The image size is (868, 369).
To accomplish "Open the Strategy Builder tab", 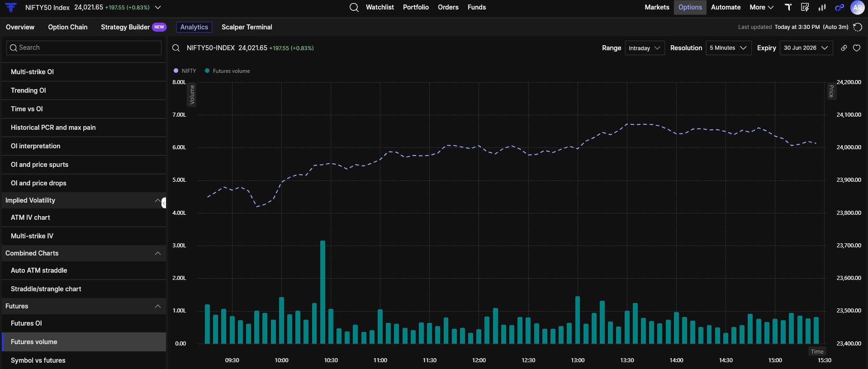I will point(125,27).
